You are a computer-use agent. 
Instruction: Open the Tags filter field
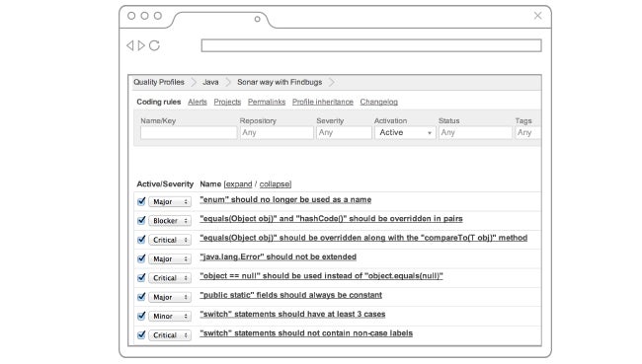(x=528, y=132)
